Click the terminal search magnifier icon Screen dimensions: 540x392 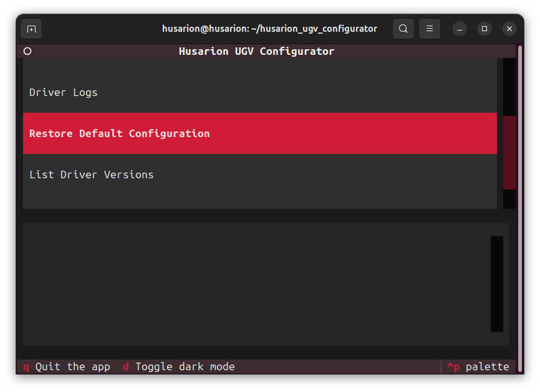click(403, 29)
